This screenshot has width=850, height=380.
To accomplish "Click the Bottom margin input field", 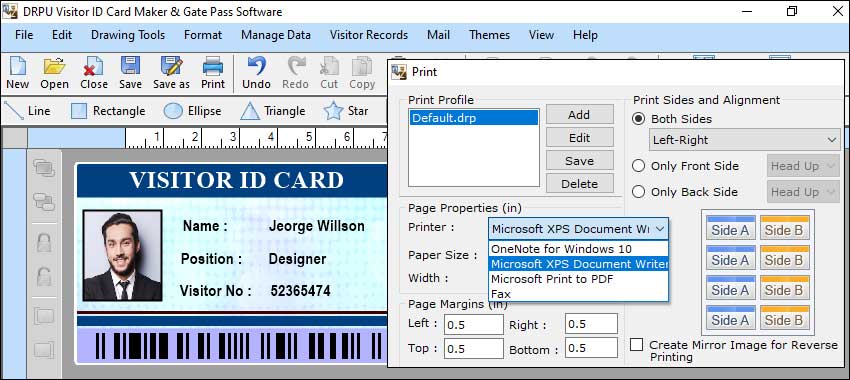I will [x=591, y=348].
